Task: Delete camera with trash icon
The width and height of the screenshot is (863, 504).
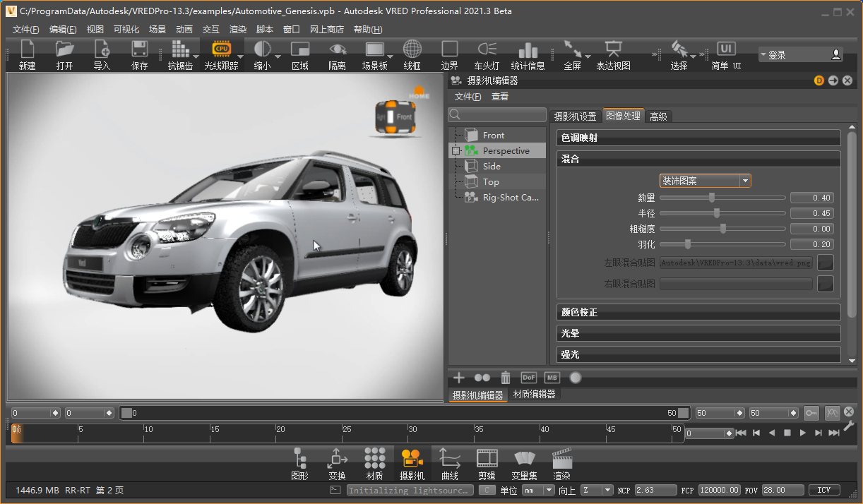Action: point(506,378)
